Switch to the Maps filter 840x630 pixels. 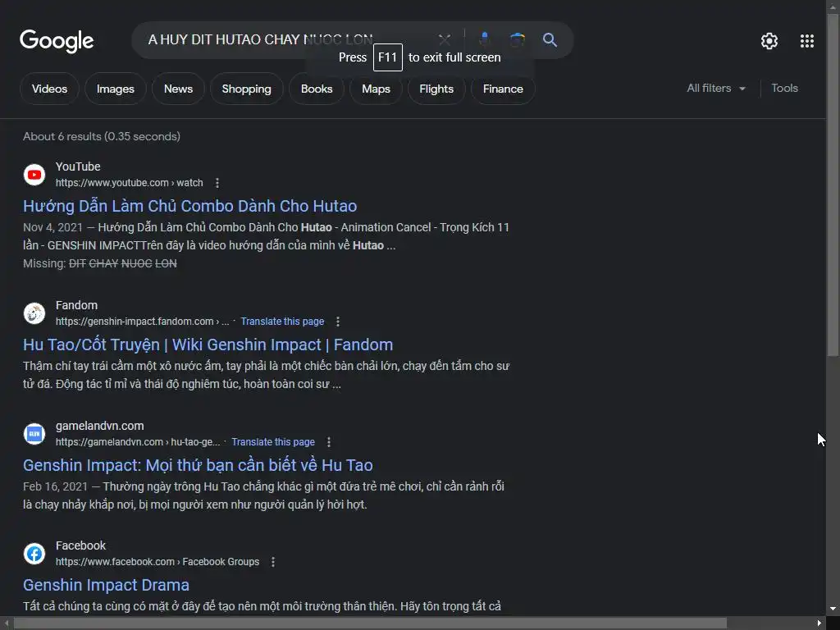(x=376, y=89)
